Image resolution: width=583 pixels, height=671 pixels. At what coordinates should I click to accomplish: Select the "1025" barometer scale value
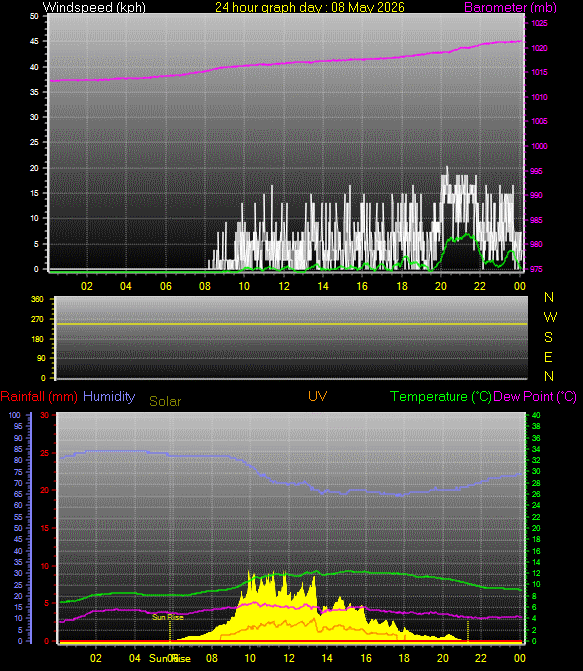539,24
